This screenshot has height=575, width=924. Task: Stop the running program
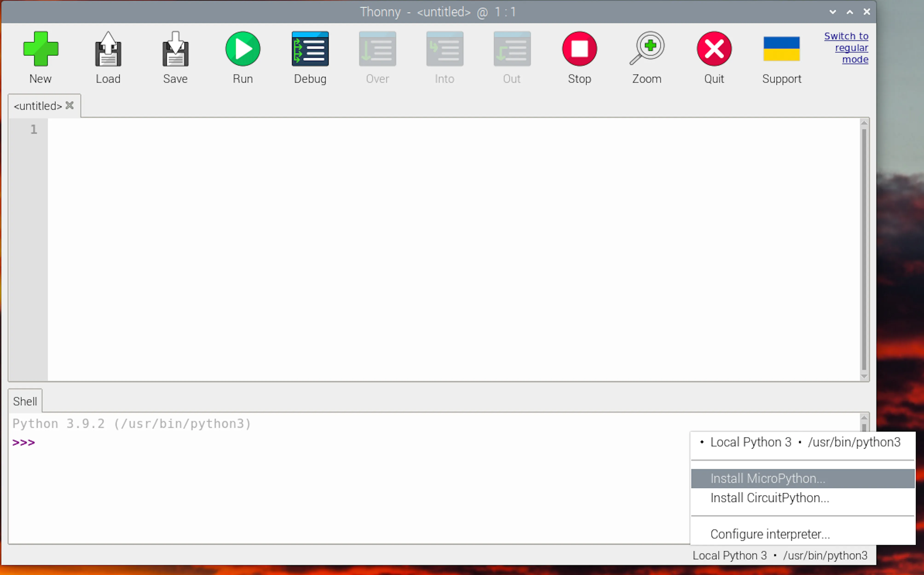pos(579,49)
